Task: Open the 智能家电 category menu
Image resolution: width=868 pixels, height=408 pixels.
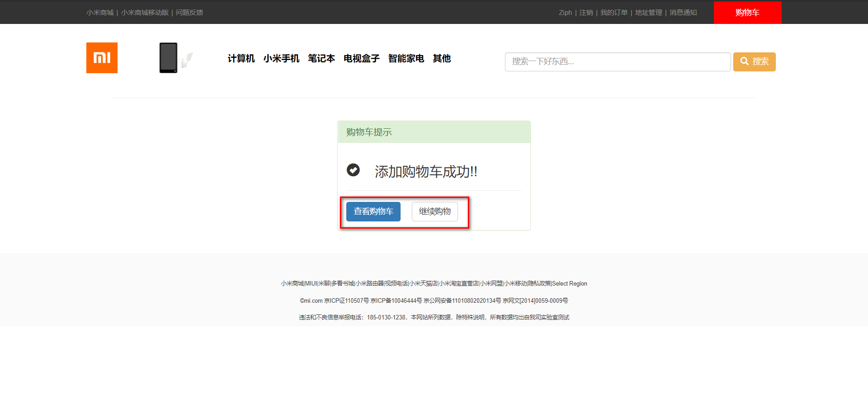Action: coord(406,58)
